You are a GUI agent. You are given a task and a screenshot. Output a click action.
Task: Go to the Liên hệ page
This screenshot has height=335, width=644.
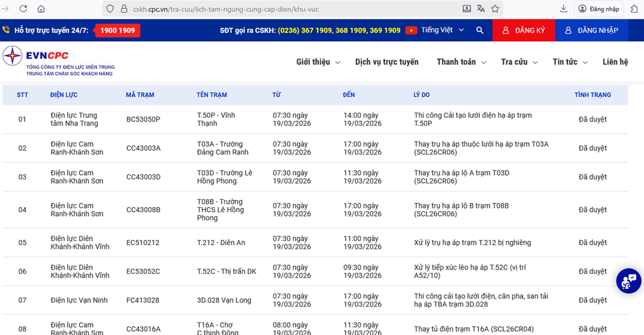[x=614, y=62]
